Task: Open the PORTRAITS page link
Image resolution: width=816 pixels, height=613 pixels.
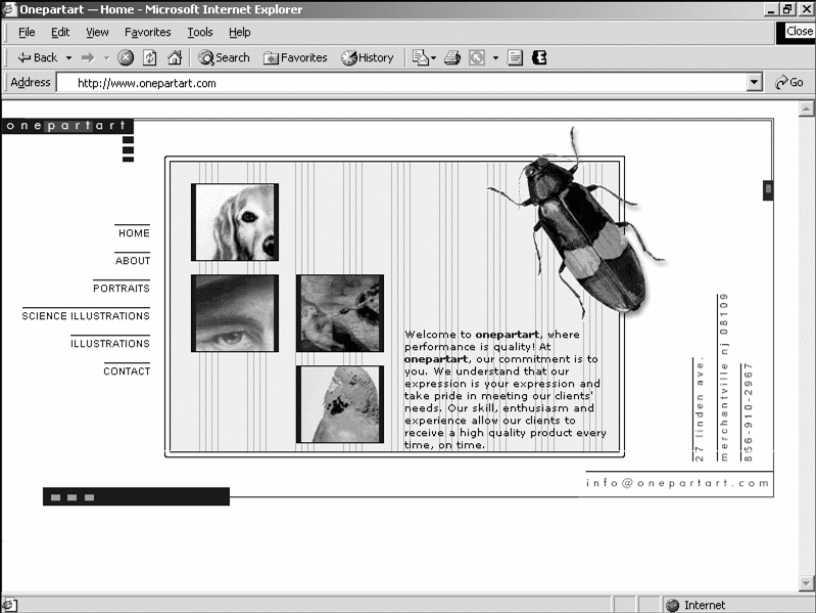Action: pyautogui.click(x=121, y=288)
